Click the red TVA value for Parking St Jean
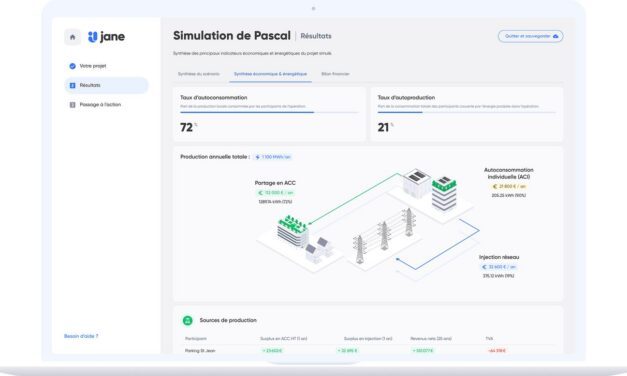The width and height of the screenshot is (627, 376). (497, 351)
